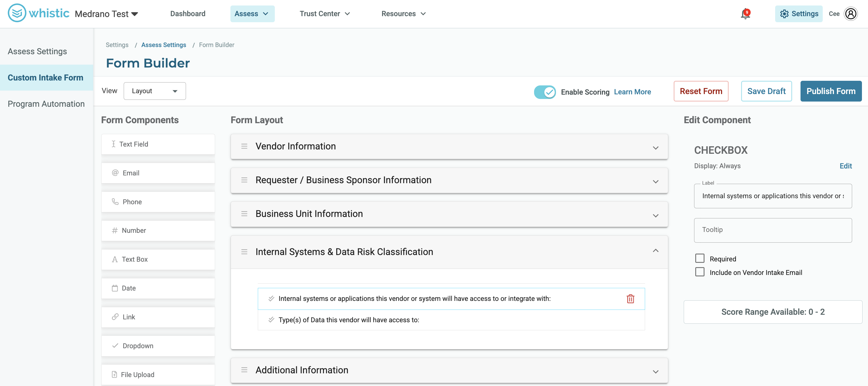Click the Save Draft button
This screenshot has height=386, width=868.
tap(766, 91)
